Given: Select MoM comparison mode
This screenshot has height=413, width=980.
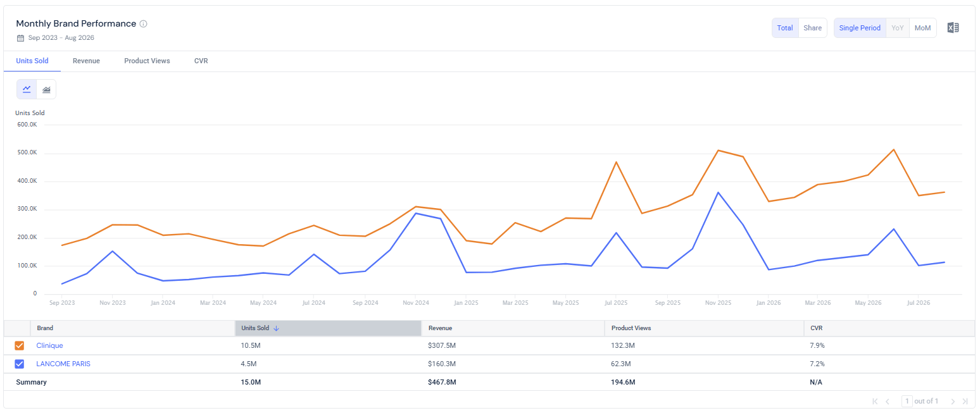Looking at the screenshot, I should [x=922, y=28].
